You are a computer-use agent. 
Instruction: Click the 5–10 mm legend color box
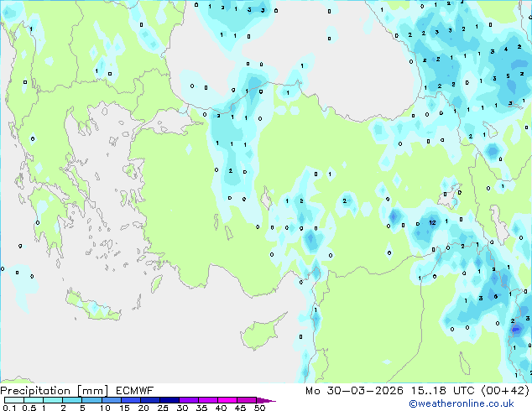[x=92, y=400]
